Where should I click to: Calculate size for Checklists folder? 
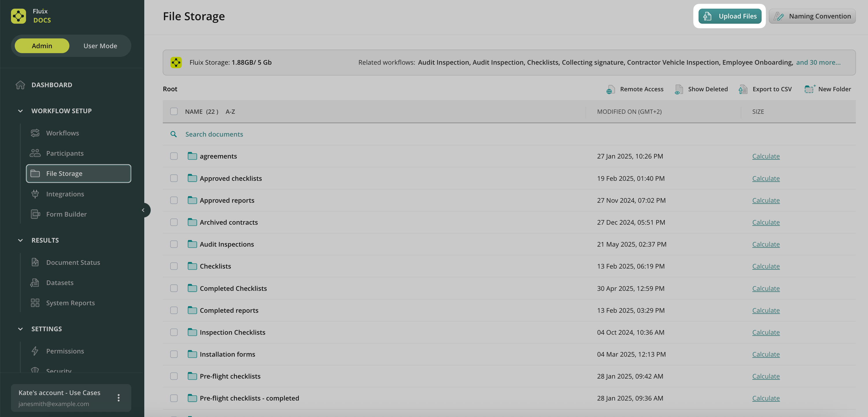pos(766,266)
